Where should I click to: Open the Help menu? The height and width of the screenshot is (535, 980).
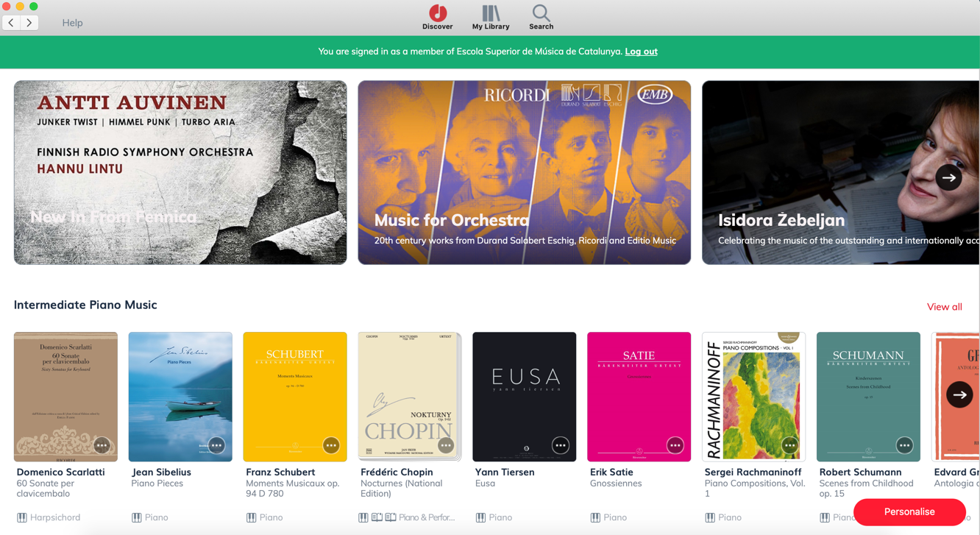[x=72, y=23]
